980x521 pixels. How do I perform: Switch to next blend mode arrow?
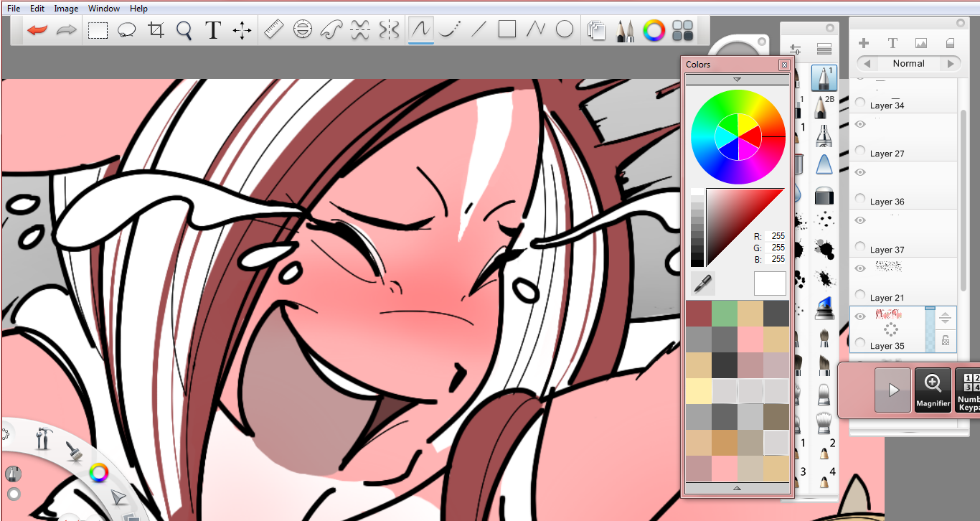(951, 63)
